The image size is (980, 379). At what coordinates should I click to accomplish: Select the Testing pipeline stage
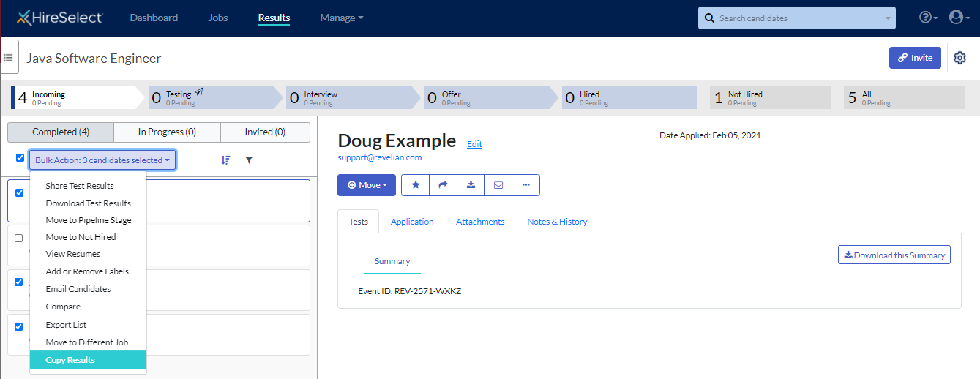[x=214, y=97]
